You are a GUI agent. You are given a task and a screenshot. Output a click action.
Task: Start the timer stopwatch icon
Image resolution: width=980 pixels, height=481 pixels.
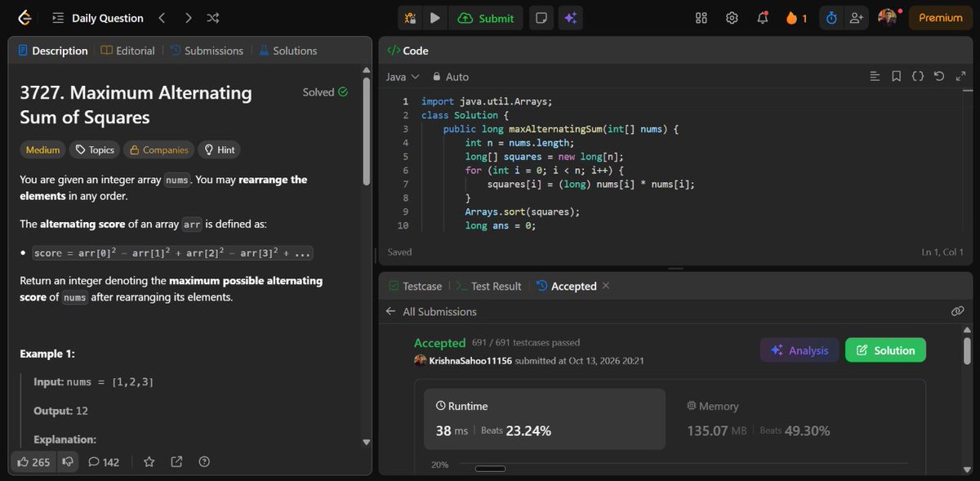831,18
